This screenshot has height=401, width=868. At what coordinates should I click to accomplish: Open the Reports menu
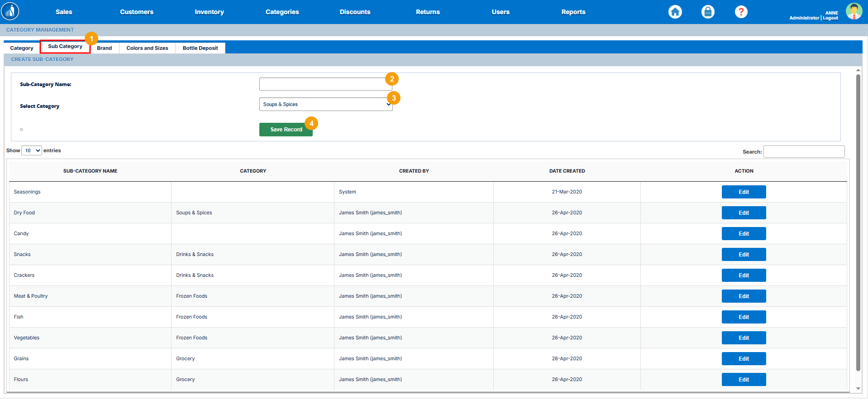[573, 12]
